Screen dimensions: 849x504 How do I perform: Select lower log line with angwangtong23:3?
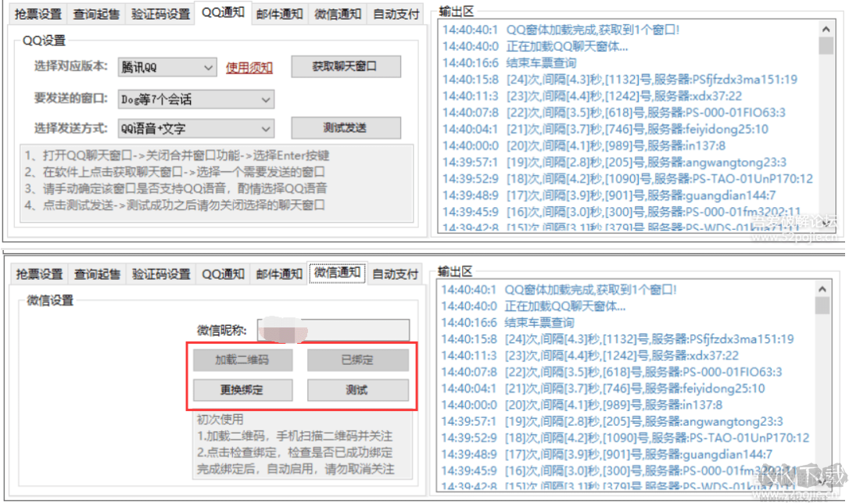pos(612,422)
